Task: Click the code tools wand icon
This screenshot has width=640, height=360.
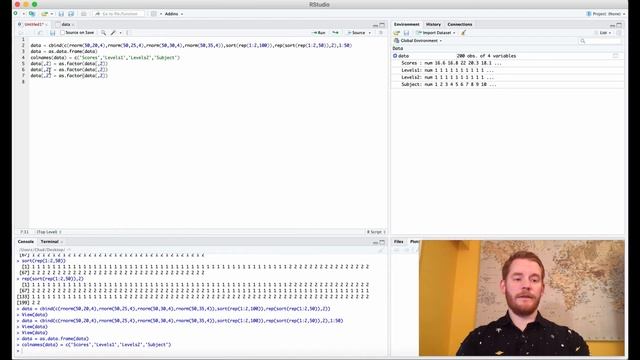Action: click(113, 33)
